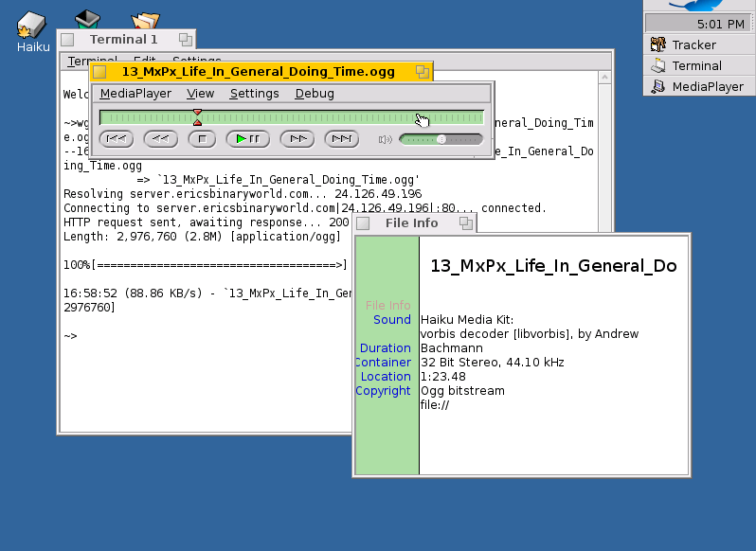Open the Settings menu in MediaPlayer
Viewport: 756px width, 551px height.
(x=254, y=94)
